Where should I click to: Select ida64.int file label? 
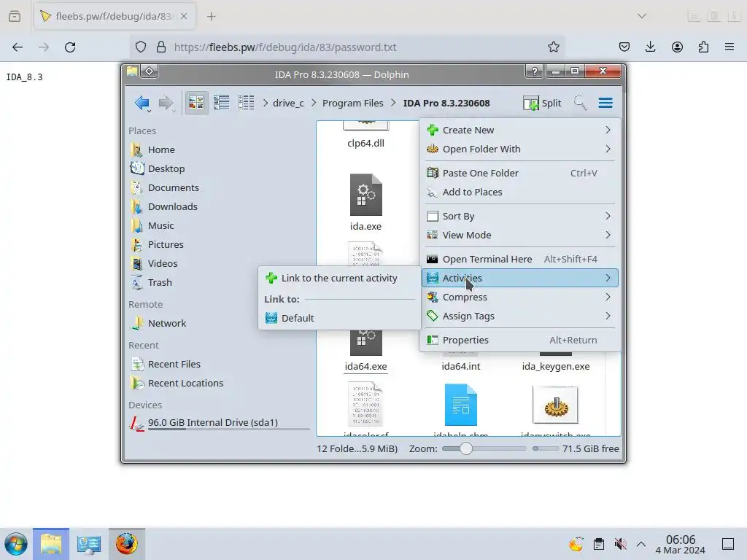coord(461,367)
